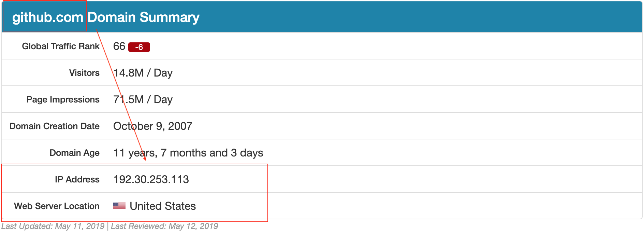
Task: Click the github.com domain name in header
Action: 48,17
